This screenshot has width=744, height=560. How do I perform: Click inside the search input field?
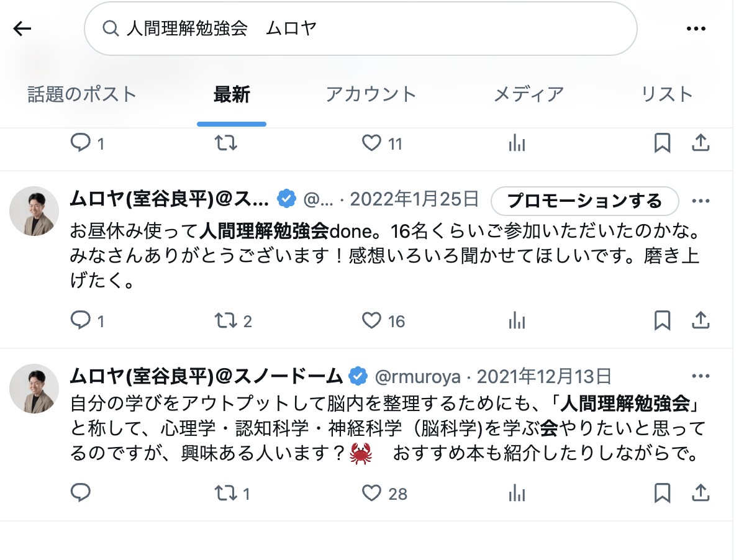click(311, 28)
